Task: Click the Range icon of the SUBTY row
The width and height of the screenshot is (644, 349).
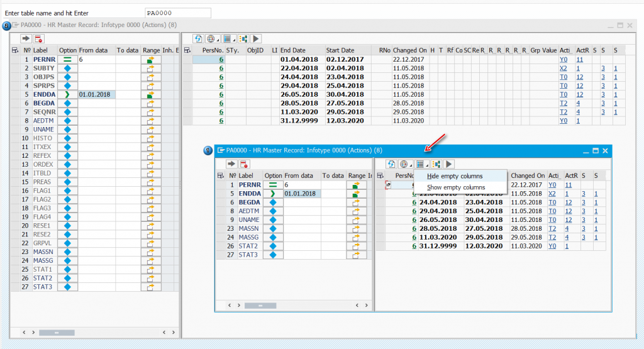Action: [x=151, y=68]
